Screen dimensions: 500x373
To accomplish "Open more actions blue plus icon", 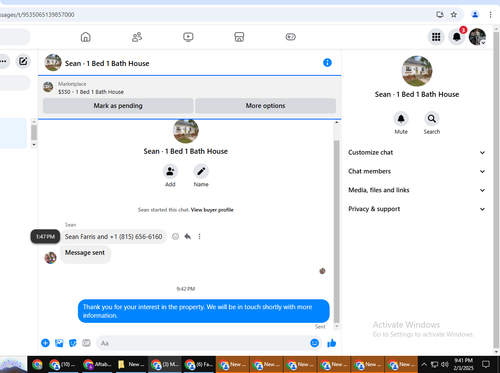I will pos(45,343).
